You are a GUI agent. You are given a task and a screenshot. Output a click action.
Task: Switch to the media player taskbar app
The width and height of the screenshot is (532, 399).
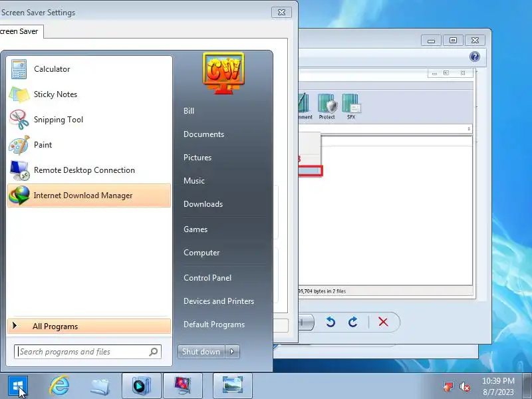(x=142, y=386)
